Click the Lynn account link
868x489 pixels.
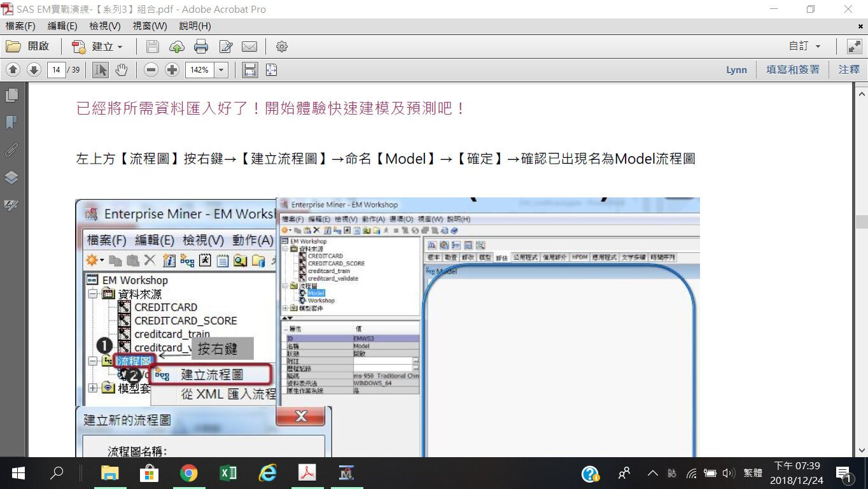pos(736,70)
